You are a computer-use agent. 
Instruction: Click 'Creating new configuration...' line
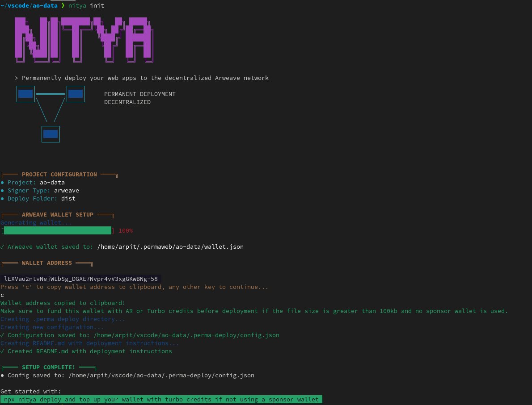point(52,327)
